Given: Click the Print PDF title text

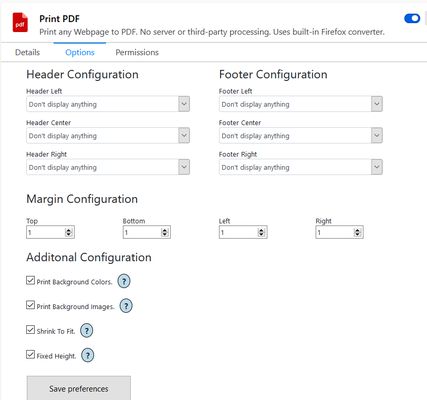Looking at the screenshot, I should point(59,19).
